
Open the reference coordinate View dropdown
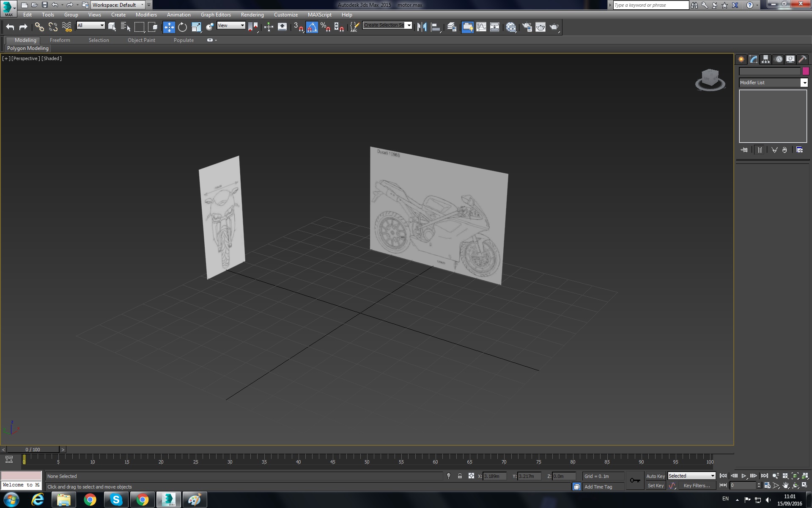(231, 25)
